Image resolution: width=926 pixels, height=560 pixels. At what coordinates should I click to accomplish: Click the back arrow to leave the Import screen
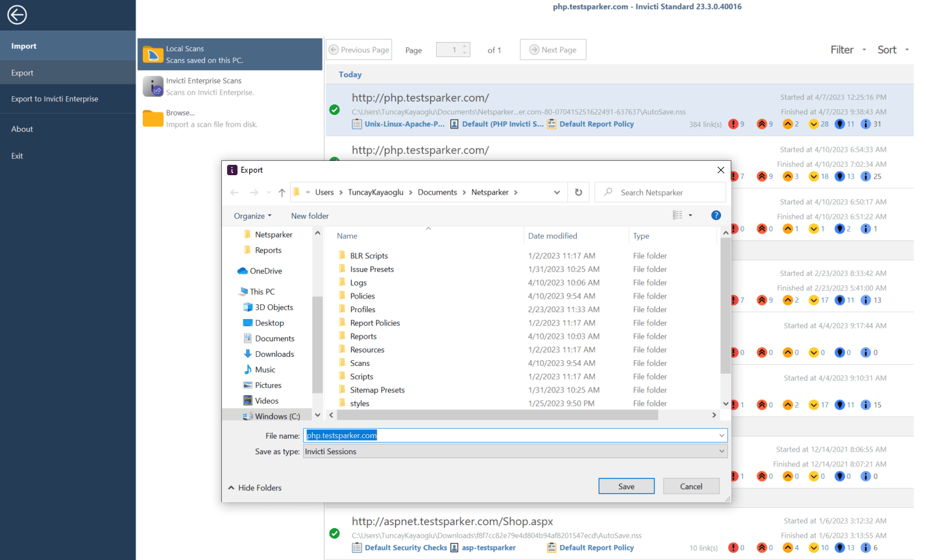[16, 14]
